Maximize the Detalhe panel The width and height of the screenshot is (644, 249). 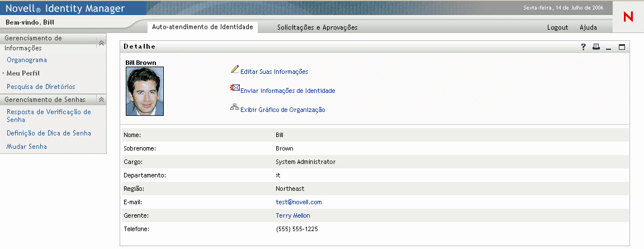click(622, 47)
